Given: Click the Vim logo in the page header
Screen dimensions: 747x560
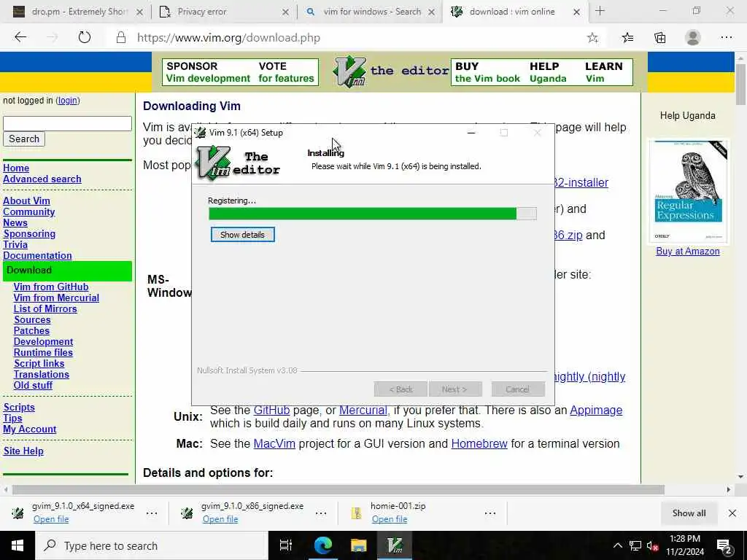Looking at the screenshot, I should tap(349, 71).
